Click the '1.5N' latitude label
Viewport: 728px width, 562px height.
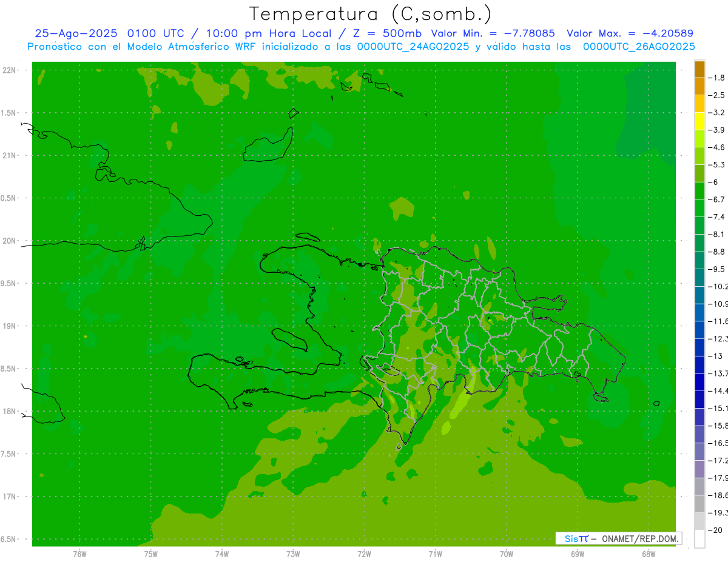[9, 113]
